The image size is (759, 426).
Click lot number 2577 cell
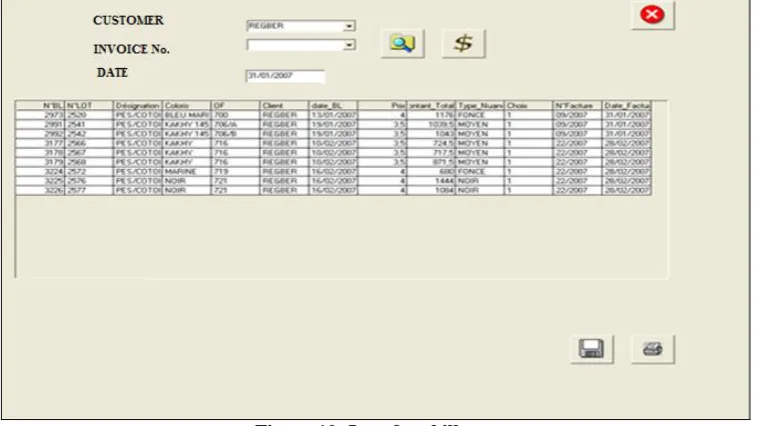(x=89, y=190)
